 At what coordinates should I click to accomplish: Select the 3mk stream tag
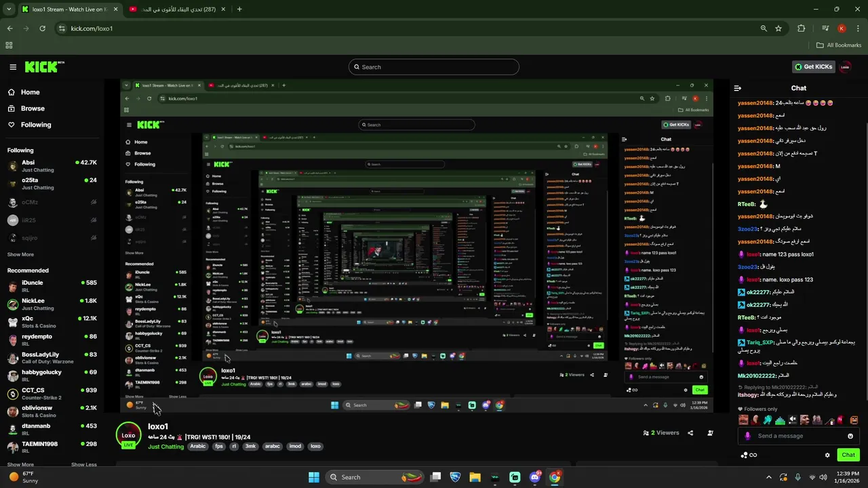pos(250,447)
